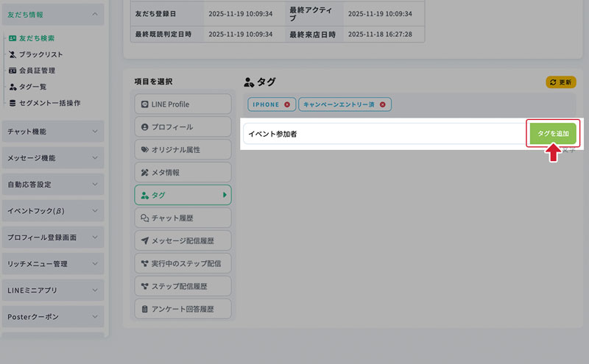Open 友だち検索 in the sidebar
This screenshot has height=364, width=589.
[37, 38]
